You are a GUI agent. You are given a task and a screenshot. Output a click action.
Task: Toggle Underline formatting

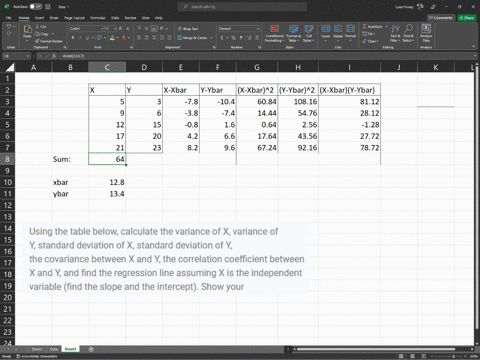point(87,38)
